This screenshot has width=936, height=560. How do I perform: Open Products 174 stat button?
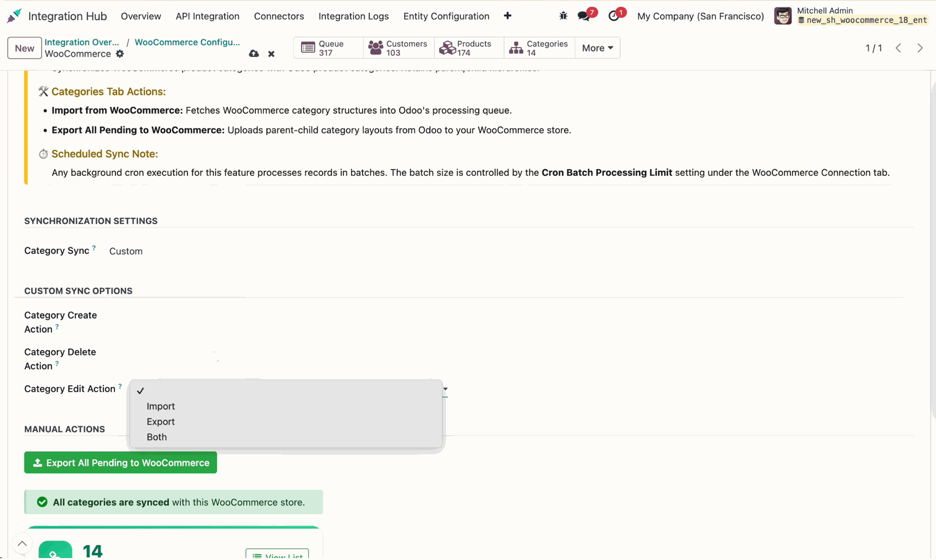pos(468,48)
